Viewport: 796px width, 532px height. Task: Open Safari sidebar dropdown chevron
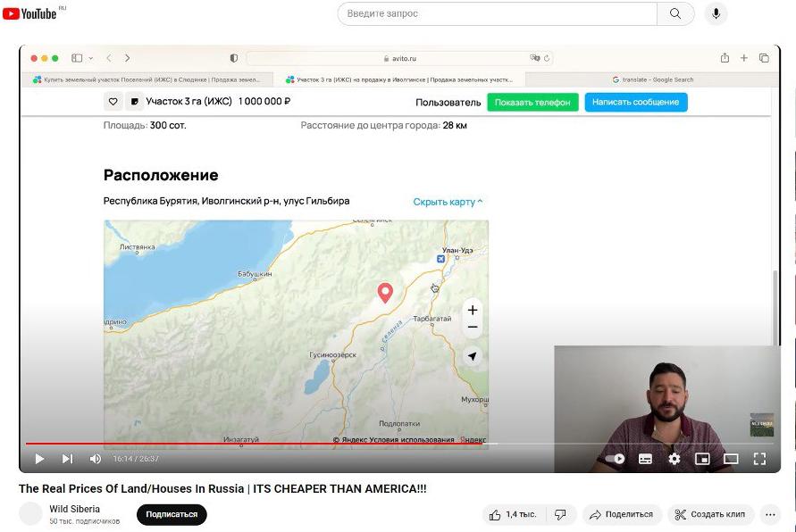pos(91,58)
